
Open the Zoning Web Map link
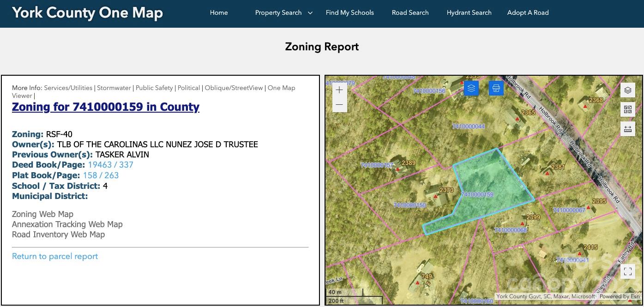click(x=42, y=214)
